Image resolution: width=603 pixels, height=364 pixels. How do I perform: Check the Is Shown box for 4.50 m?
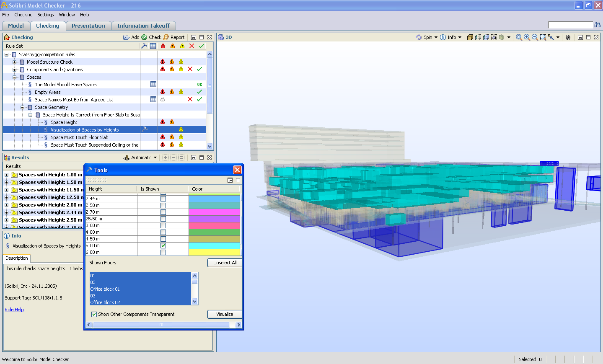tap(163, 239)
